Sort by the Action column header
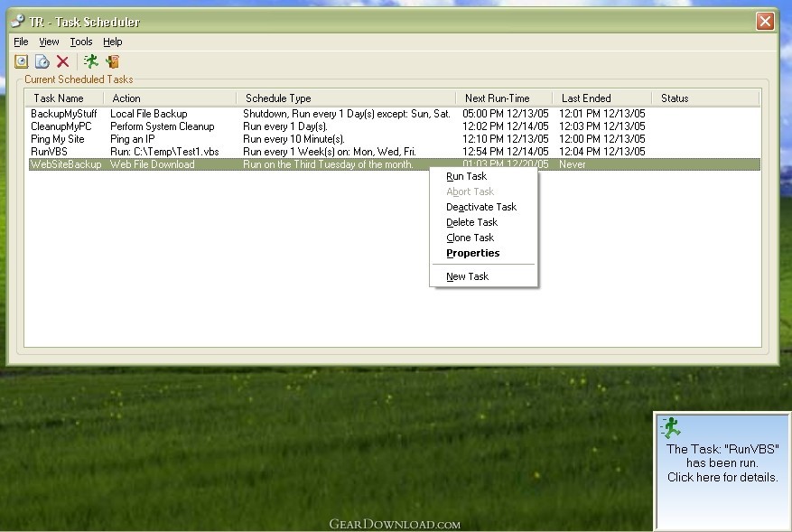The width and height of the screenshot is (792, 532). pyautogui.click(x=170, y=98)
